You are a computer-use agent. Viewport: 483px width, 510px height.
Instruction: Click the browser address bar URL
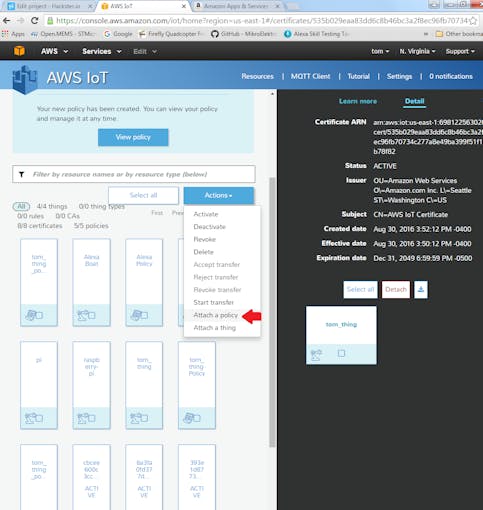[x=262, y=21]
